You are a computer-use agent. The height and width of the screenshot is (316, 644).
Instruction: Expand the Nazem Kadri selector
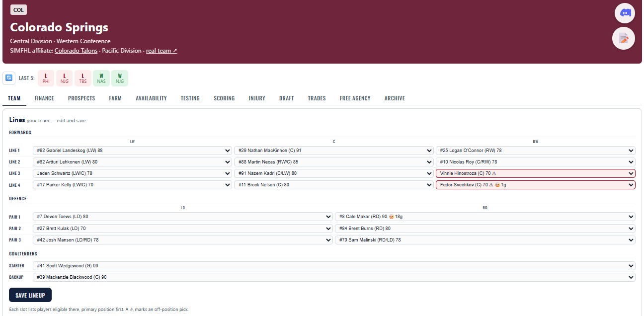click(334, 173)
